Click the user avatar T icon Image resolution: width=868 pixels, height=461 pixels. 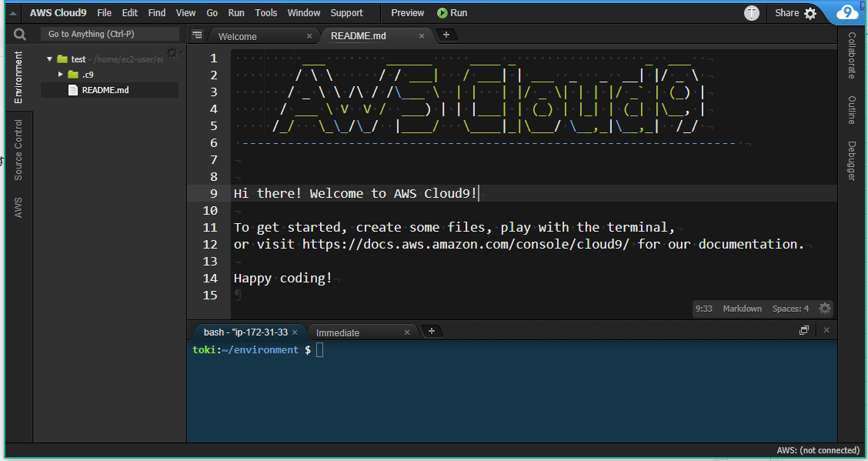(751, 13)
